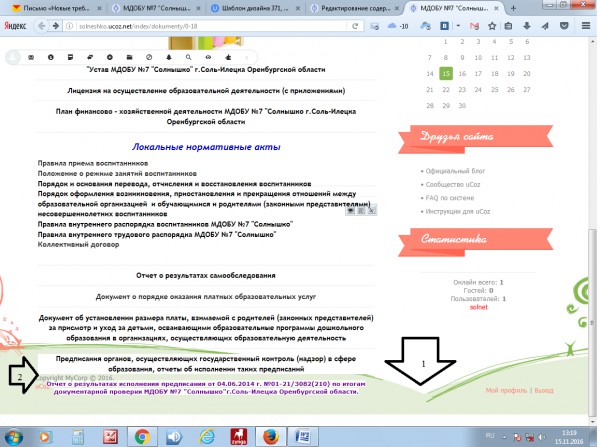Click the 'Выход' logout link

point(544,390)
